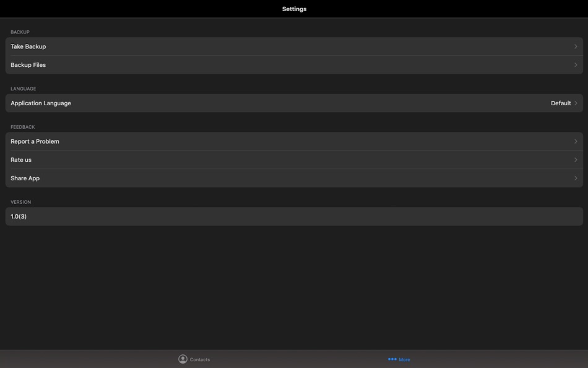Image resolution: width=588 pixels, height=368 pixels.
Task: Open the Default language dropdown value
Action: coord(561,103)
